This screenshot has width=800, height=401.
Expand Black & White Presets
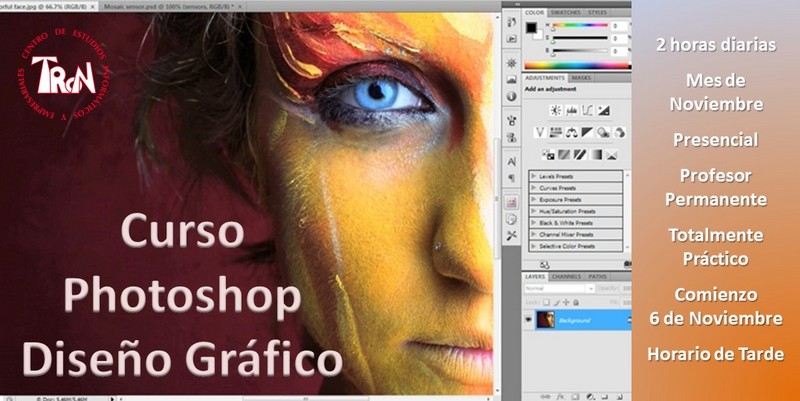coord(534,223)
